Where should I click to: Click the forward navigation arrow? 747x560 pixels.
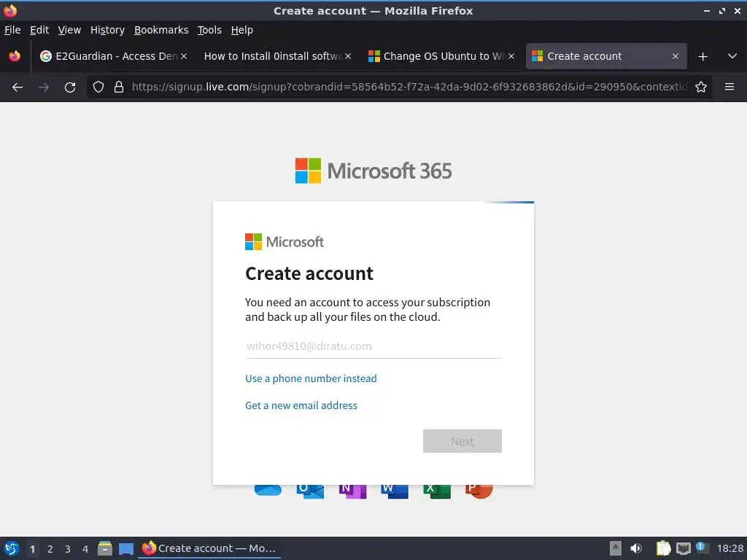point(43,87)
